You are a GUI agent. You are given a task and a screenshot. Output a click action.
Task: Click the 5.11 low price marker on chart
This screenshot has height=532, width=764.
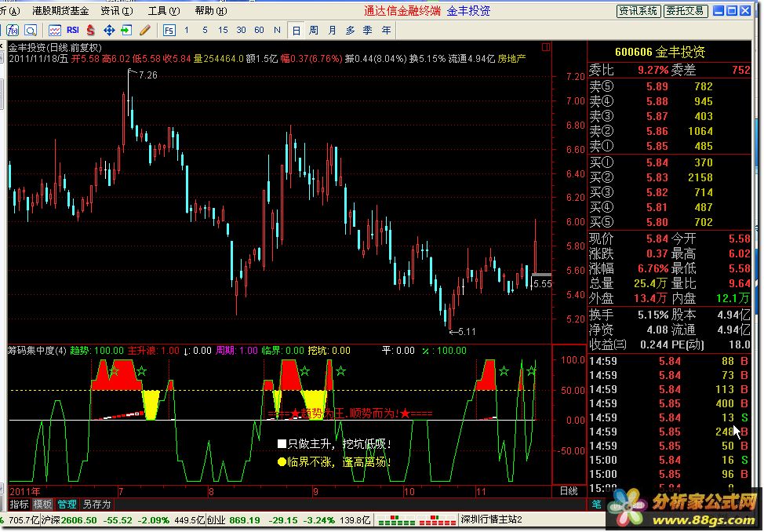(x=466, y=332)
